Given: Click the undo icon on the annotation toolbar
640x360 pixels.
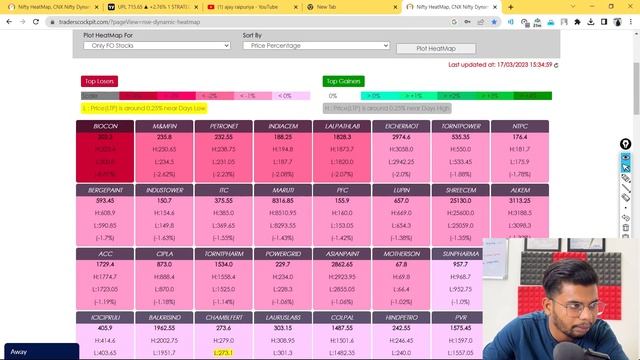Looking at the screenshot, I should pos(625,218).
